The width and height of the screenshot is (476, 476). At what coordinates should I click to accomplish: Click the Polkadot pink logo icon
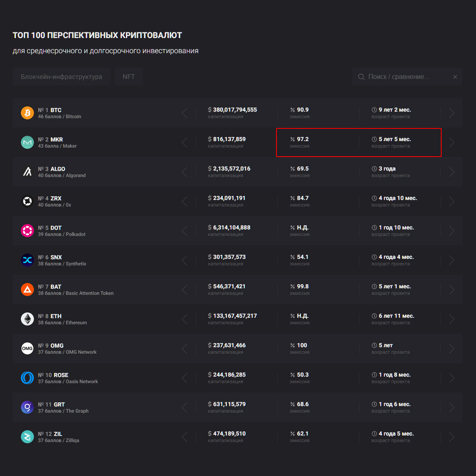pyautogui.click(x=27, y=231)
